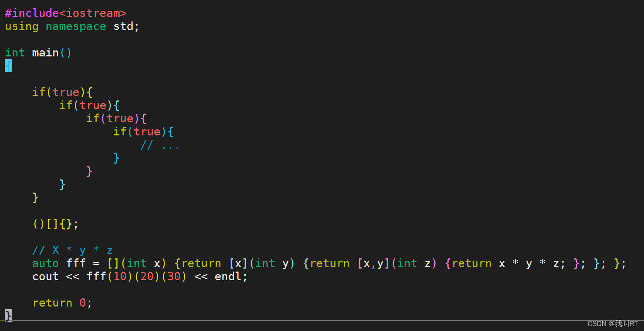Click the second nested if(true)
This screenshot has width=644, height=331.
click(x=89, y=105)
